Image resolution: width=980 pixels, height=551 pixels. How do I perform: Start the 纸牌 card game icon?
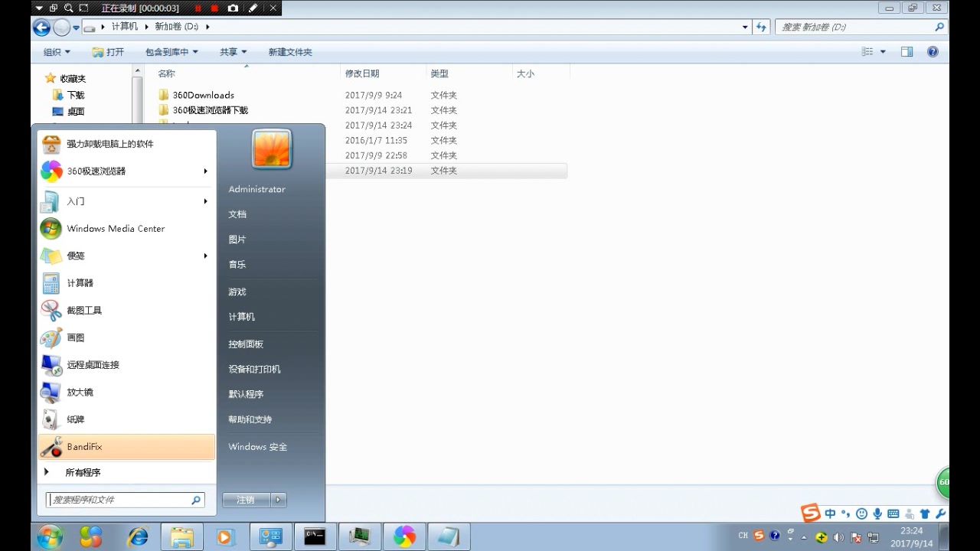[51, 419]
